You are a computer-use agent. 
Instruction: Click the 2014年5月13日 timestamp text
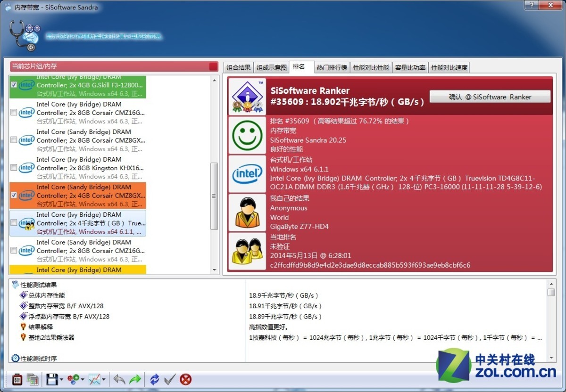pos(311,255)
